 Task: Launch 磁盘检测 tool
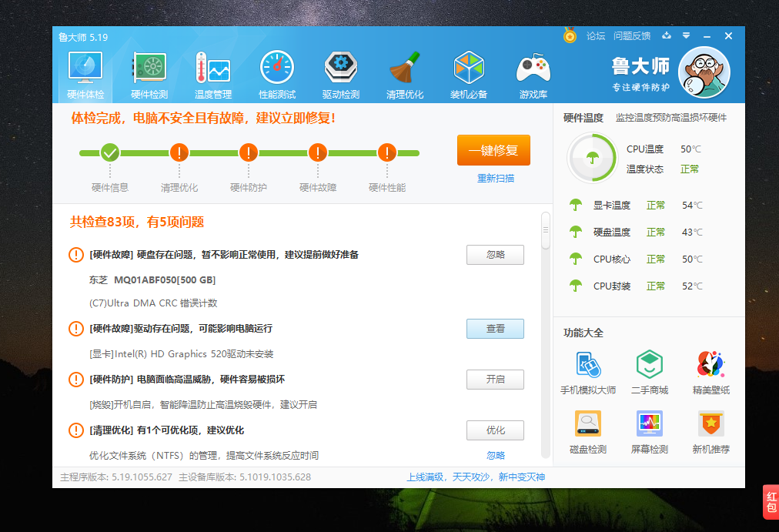[x=588, y=432]
